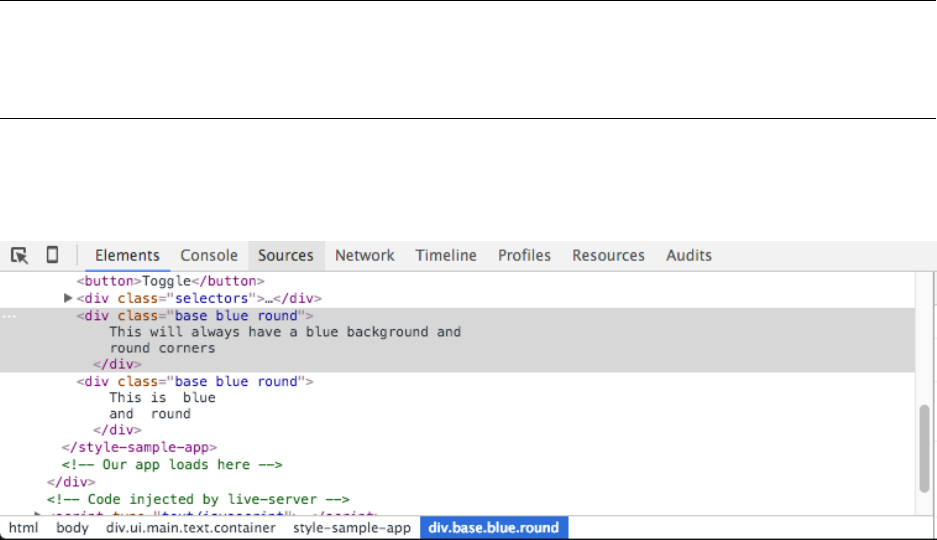Open the Audits tab

coord(689,256)
